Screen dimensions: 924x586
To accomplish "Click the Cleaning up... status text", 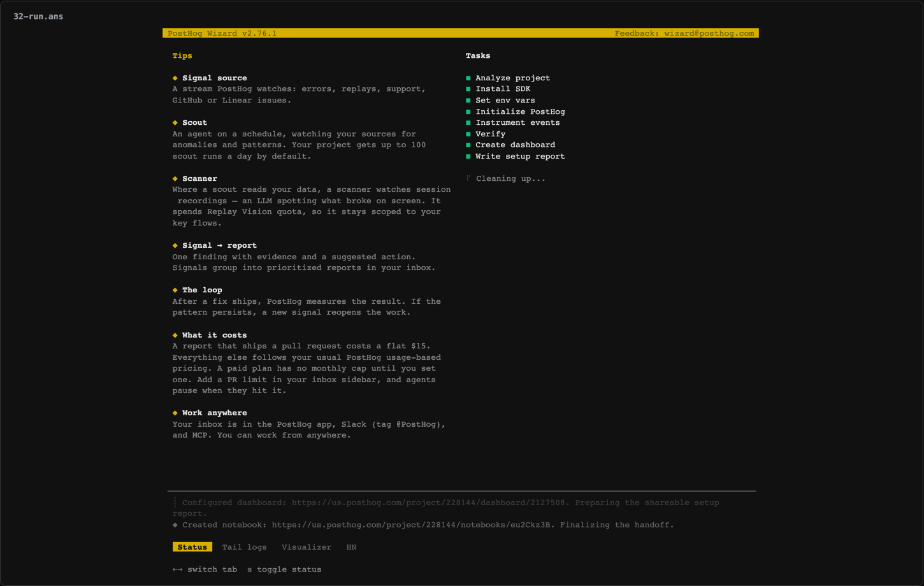I will [x=510, y=178].
